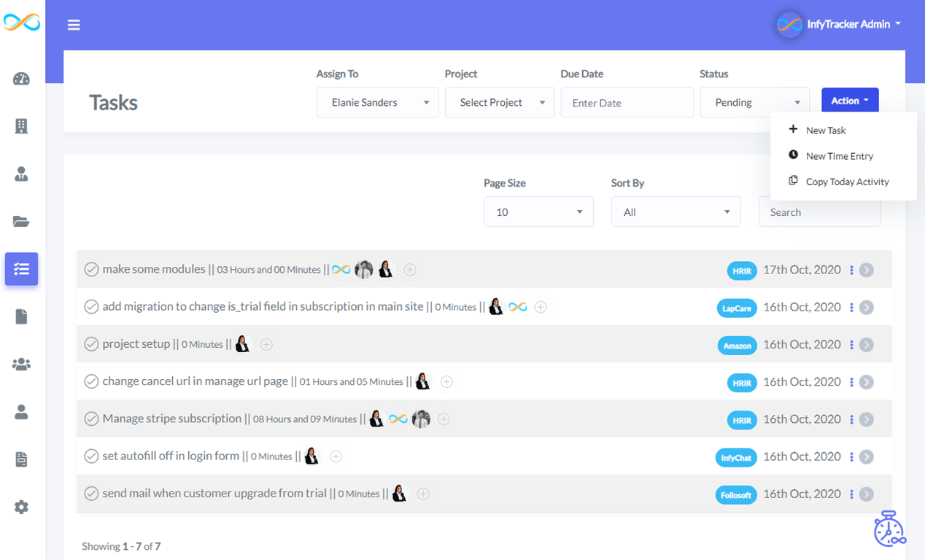Viewport: 925px width, 560px height.
Task: Click the InfyTracker Admin account button
Action: click(838, 23)
